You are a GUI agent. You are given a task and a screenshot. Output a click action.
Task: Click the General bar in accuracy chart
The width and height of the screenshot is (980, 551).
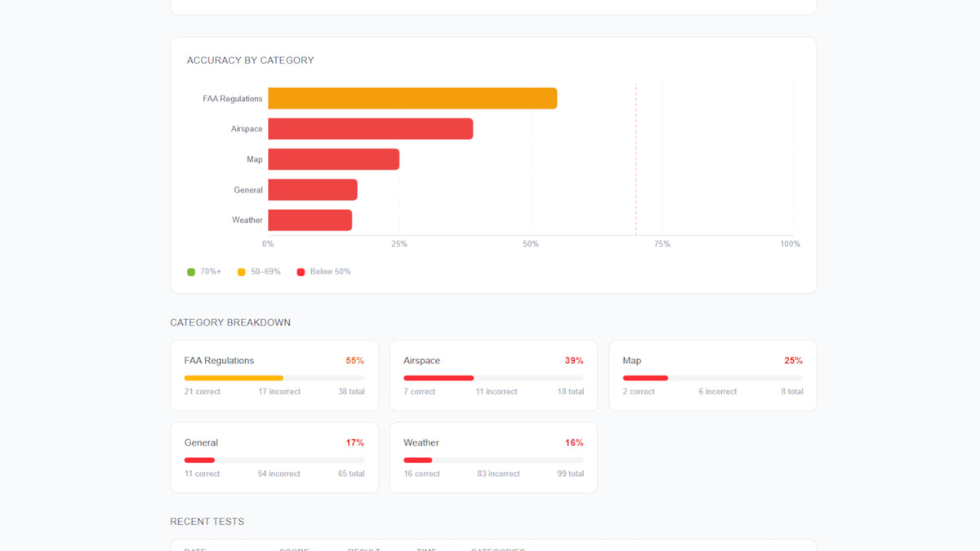312,189
